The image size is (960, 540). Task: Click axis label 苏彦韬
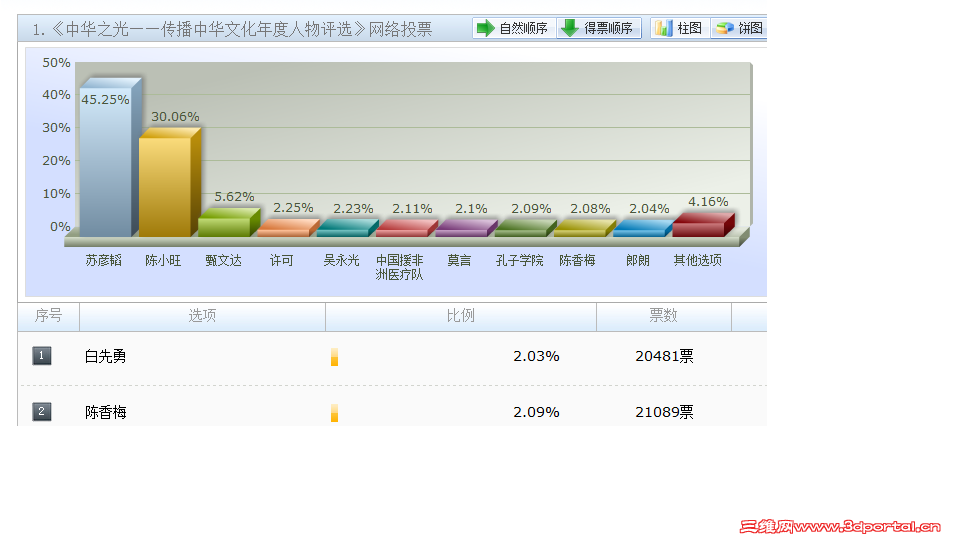(103, 260)
